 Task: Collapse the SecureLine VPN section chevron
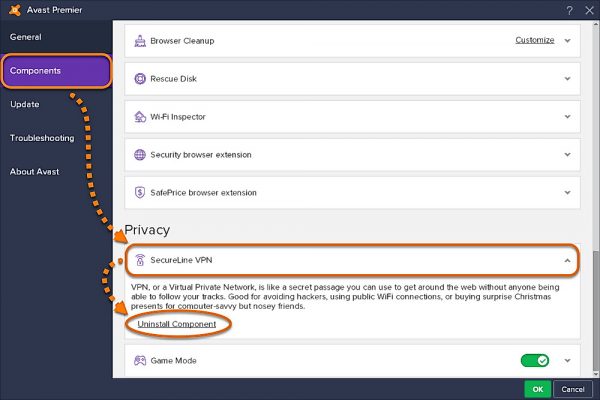[567, 261]
